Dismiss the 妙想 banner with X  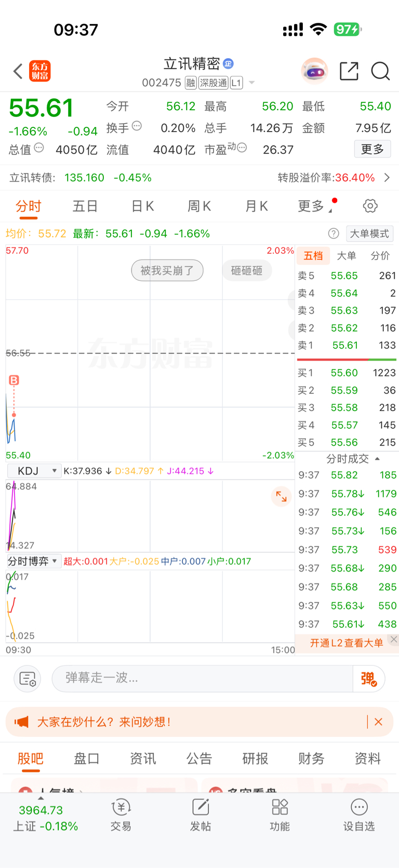378,722
